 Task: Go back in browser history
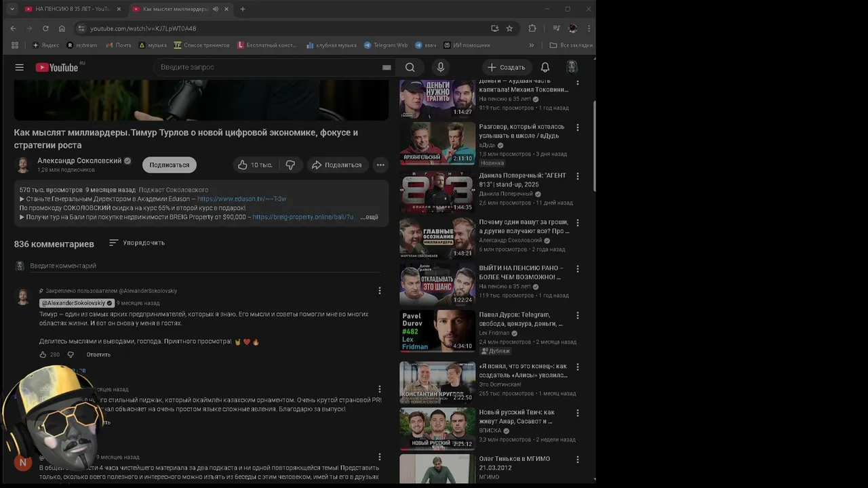[x=13, y=28]
